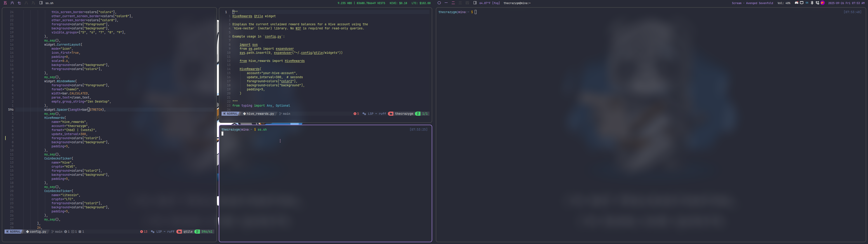Click the date and time clock
Image resolution: width=868 pixels, height=244 pixels.
click(846, 3)
